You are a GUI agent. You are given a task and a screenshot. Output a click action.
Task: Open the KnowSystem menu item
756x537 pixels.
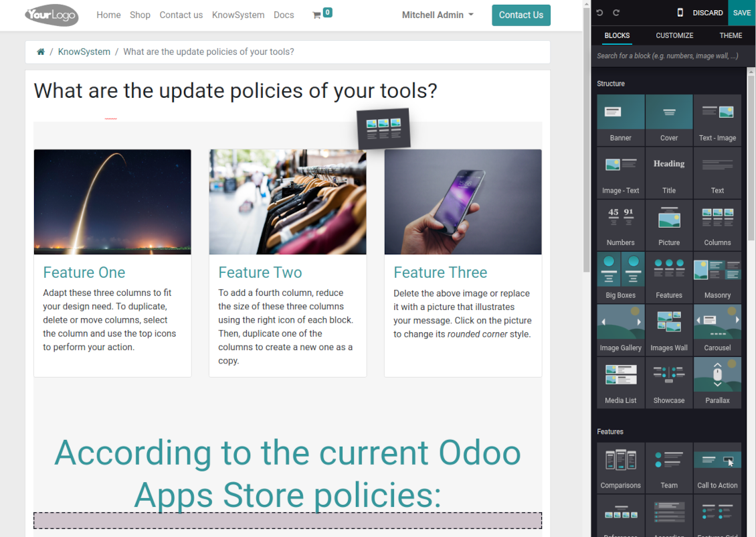click(x=238, y=15)
